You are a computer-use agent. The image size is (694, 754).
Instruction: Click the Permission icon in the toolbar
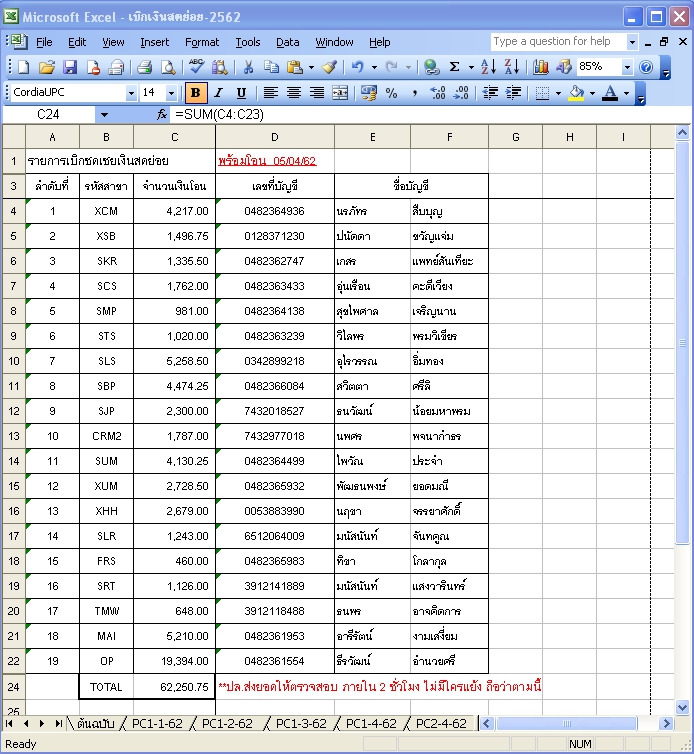click(93, 67)
